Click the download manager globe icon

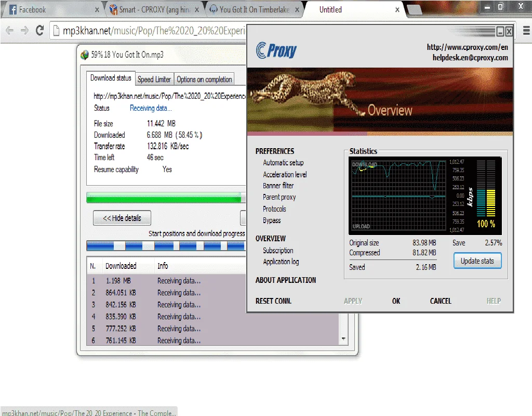click(x=85, y=55)
